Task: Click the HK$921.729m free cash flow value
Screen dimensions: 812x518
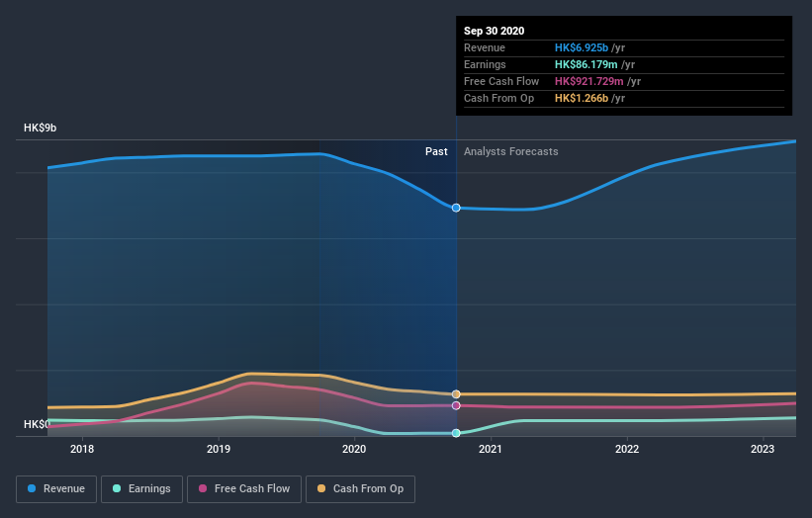Action: click(x=589, y=81)
